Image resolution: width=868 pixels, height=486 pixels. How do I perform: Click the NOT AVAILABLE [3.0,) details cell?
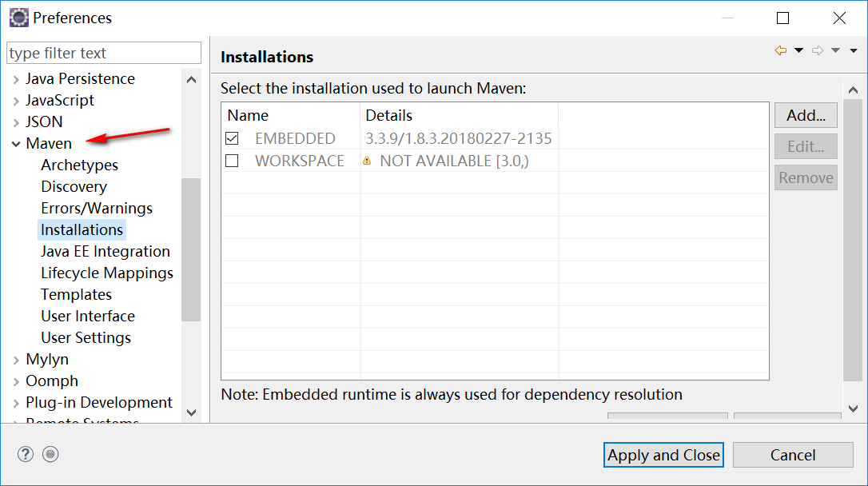click(454, 161)
